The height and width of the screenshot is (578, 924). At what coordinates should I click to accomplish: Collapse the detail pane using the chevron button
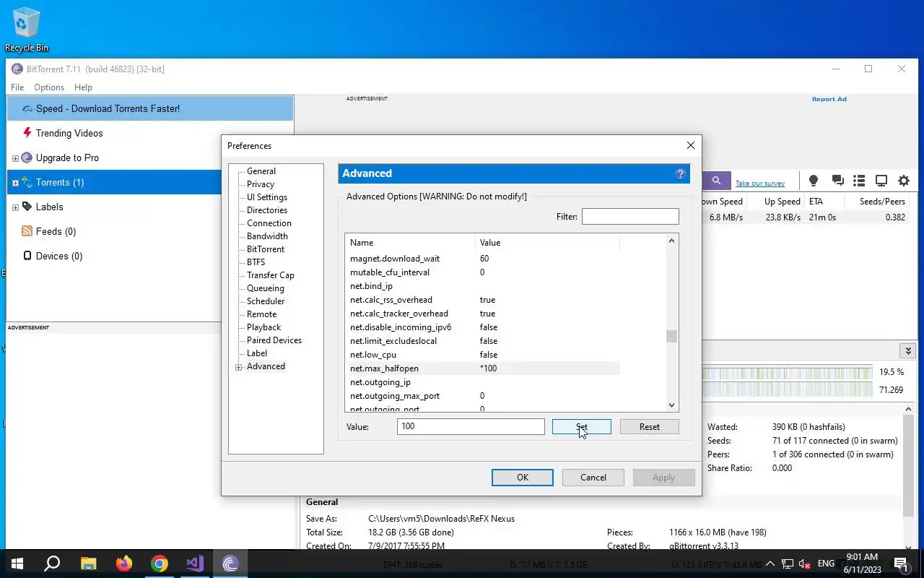[908, 350]
